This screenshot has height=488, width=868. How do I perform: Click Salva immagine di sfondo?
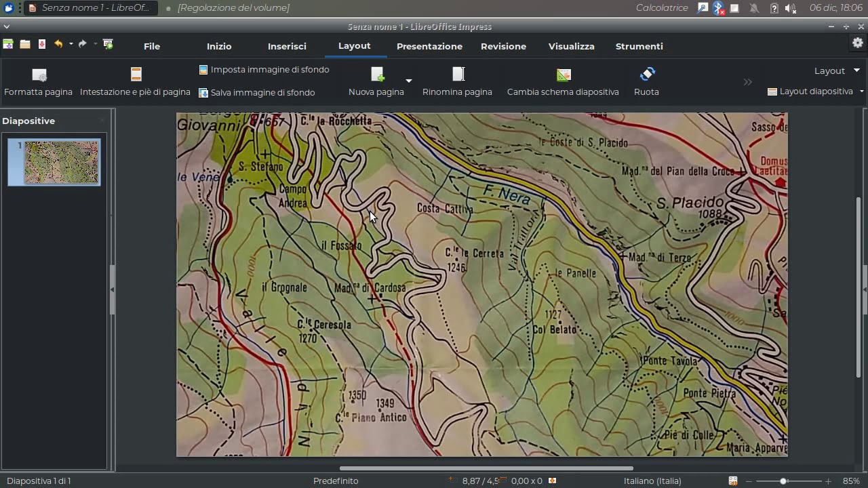pos(257,92)
